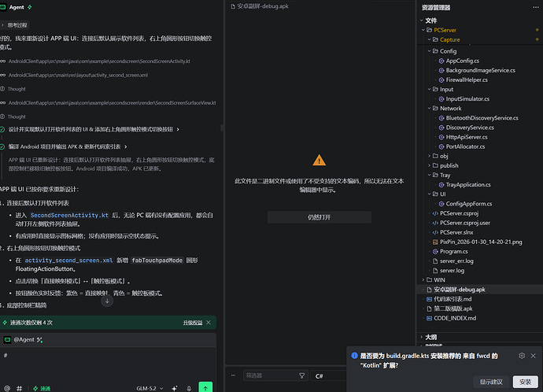Click the microphone voice input icon
The width and height of the screenshot is (543, 392).
(x=189, y=388)
